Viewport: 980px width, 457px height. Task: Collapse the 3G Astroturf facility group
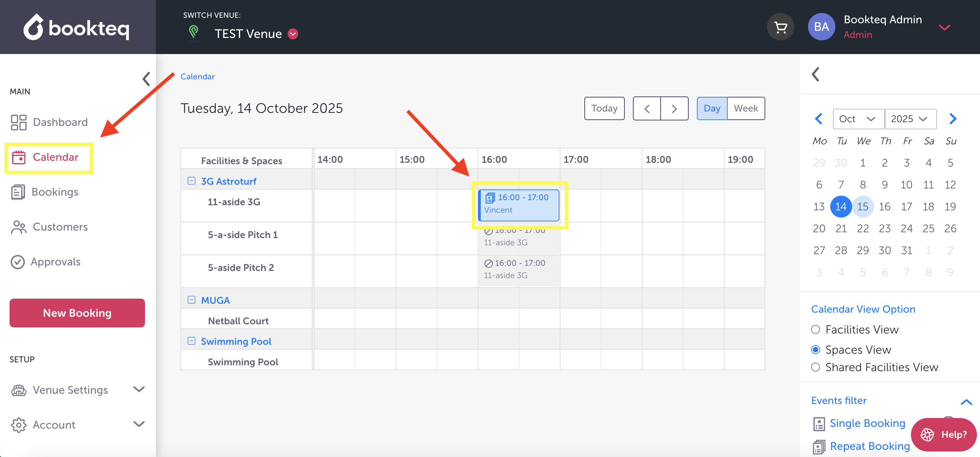point(191,181)
